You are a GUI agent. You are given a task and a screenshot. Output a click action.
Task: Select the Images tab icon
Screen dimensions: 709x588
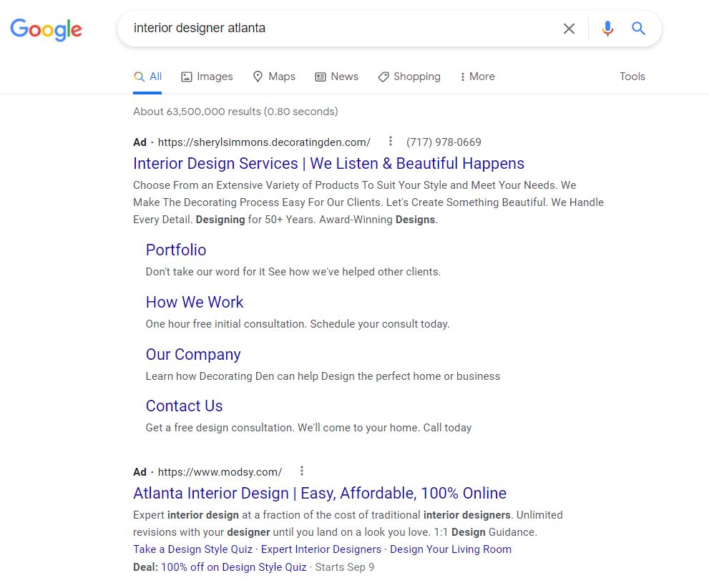[x=186, y=76]
